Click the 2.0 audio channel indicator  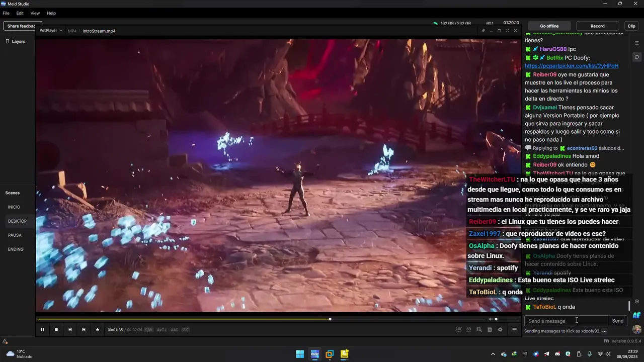coord(185,330)
